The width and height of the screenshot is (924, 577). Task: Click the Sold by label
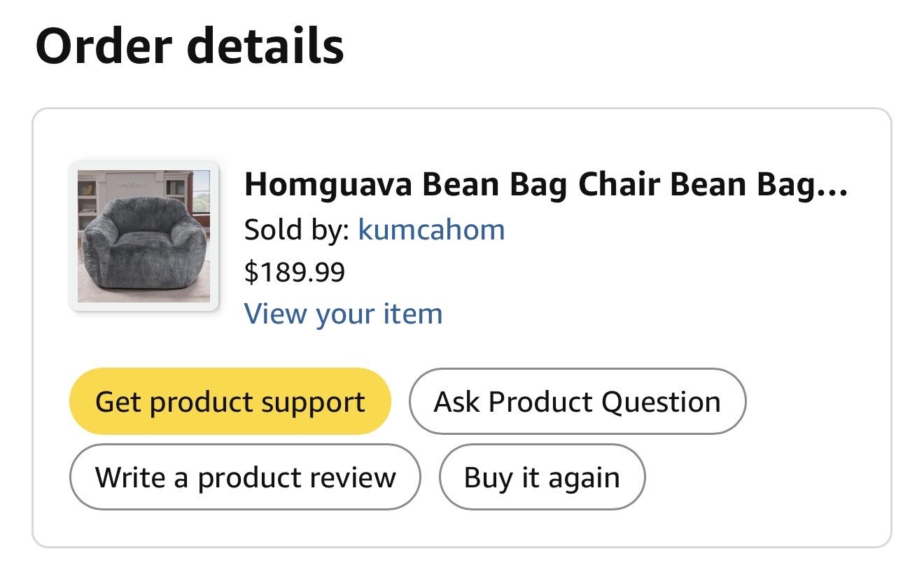click(296, 229)
